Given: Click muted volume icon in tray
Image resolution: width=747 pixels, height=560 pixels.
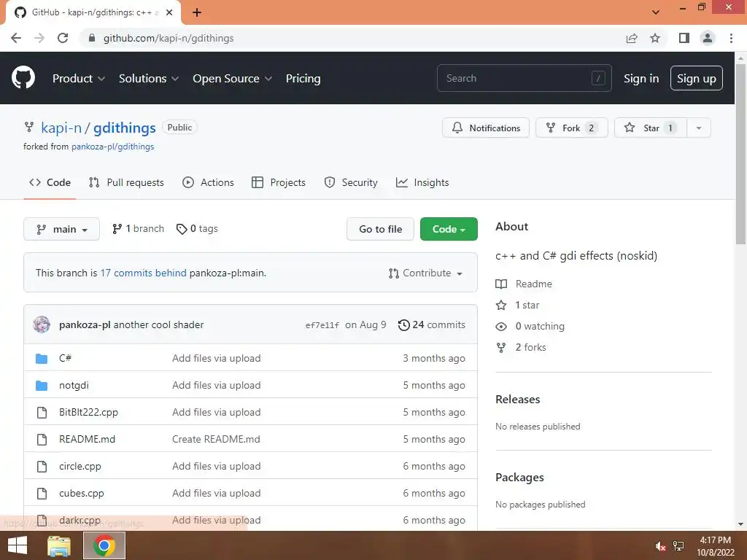Looking at the screenshot, I should [660, 546].
